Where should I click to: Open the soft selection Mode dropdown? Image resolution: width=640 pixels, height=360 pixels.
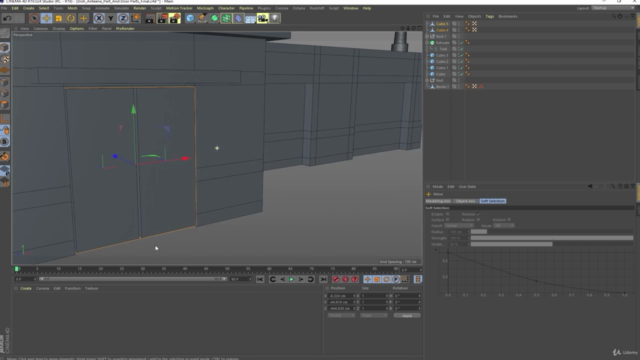(504, 226)
